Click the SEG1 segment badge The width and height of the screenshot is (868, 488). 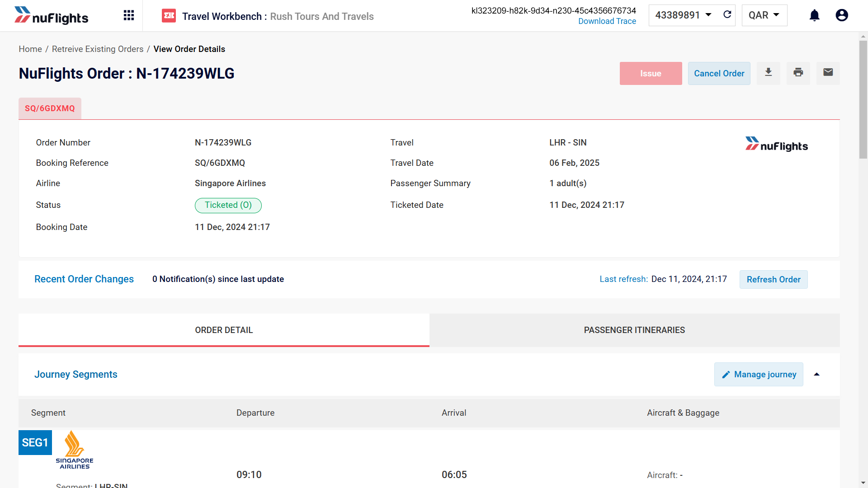tap(35, 442)
